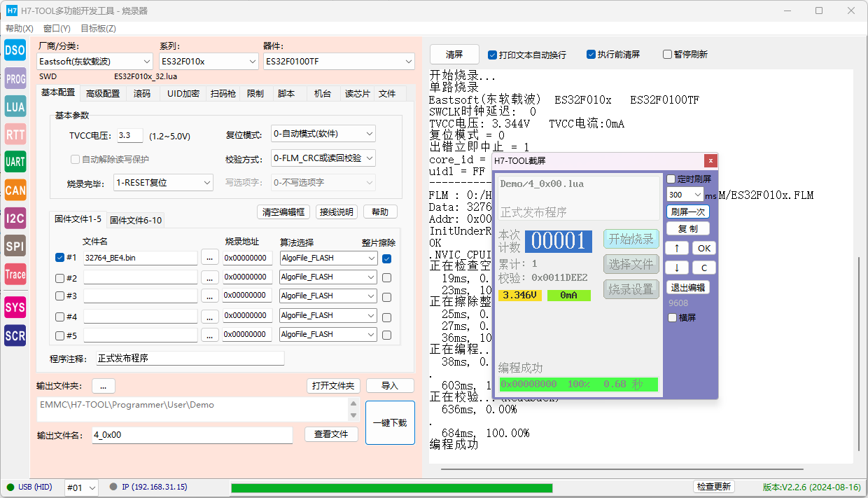Viewport: 868px width, 498px height.
Task: Open the 校验方式 dropdown
Action: (323, 158)
